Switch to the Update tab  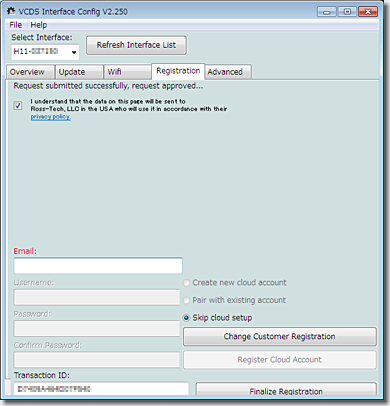(79, 72)
